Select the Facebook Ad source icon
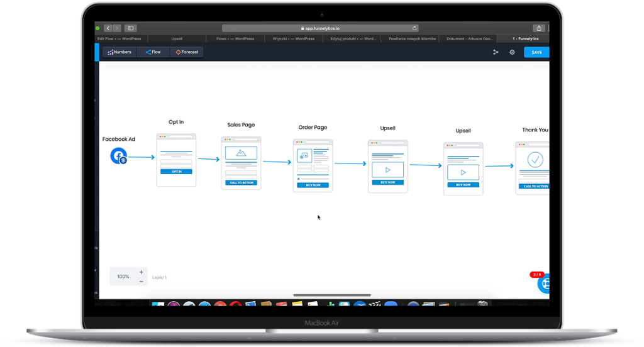The height and width of the screenshot is (347, 644). click(x=119, y=156)
